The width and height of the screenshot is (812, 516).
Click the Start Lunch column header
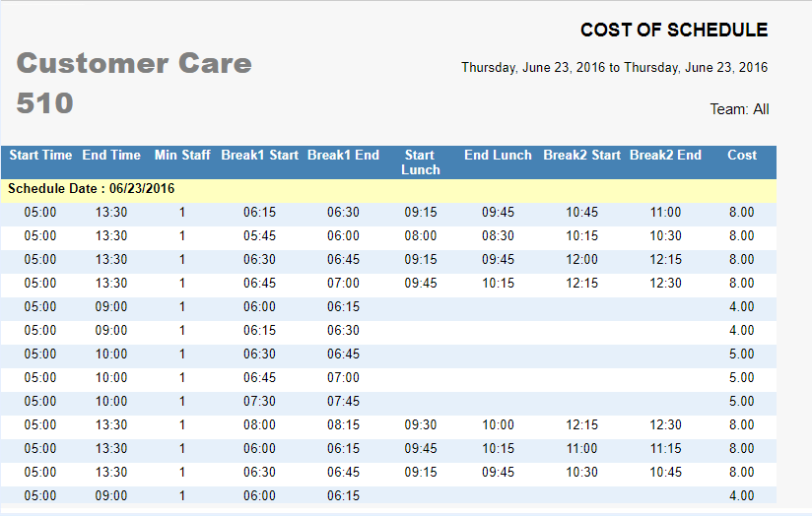pyautogui.click(x=420, y=162)
